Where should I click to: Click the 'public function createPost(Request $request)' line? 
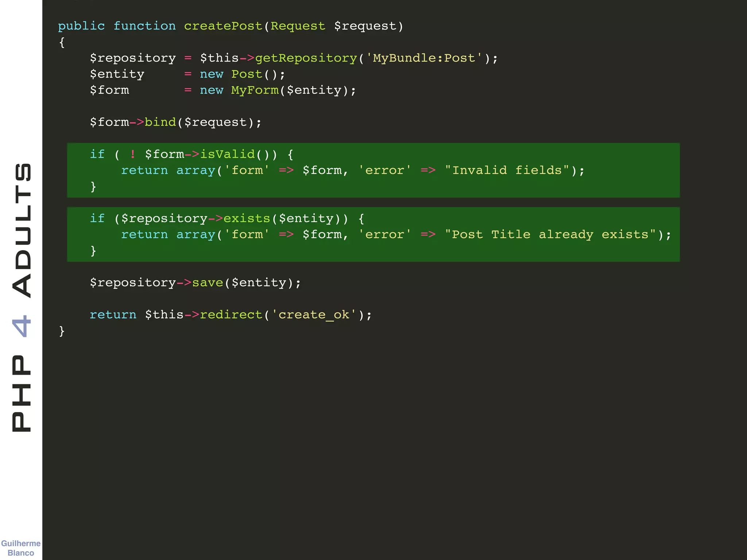click(231, 26)
